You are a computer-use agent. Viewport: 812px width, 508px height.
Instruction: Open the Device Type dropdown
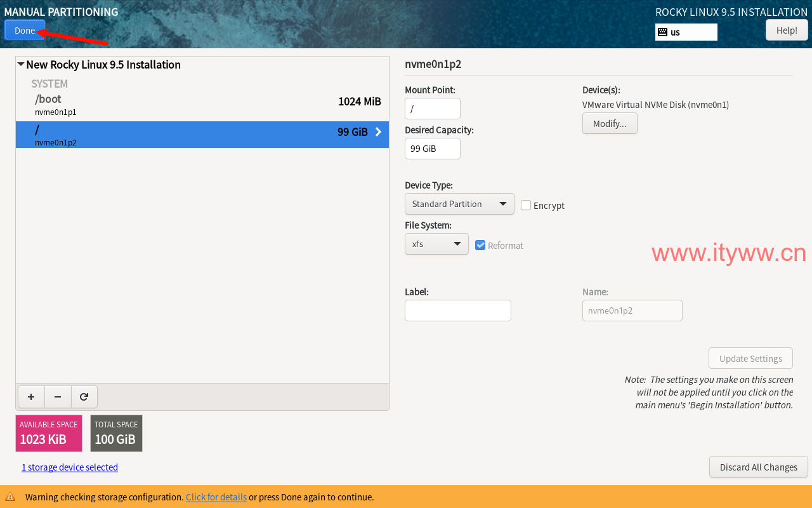click(x=459, y=204)
